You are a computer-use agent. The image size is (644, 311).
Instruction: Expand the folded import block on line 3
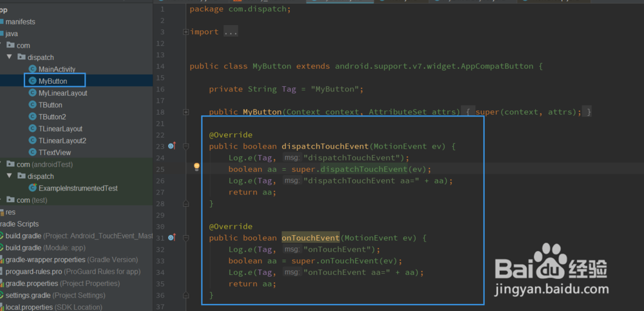pyautogui.click(x=186, y=32)
